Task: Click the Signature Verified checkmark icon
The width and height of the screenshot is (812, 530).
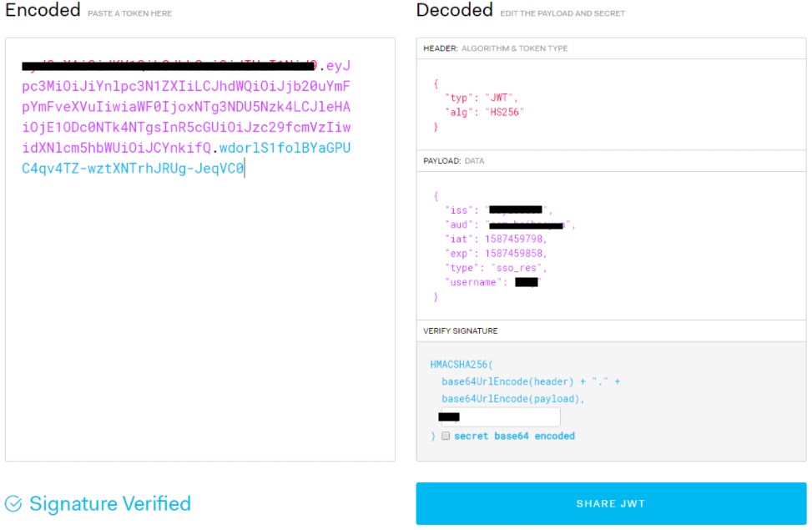Action: 13,503
